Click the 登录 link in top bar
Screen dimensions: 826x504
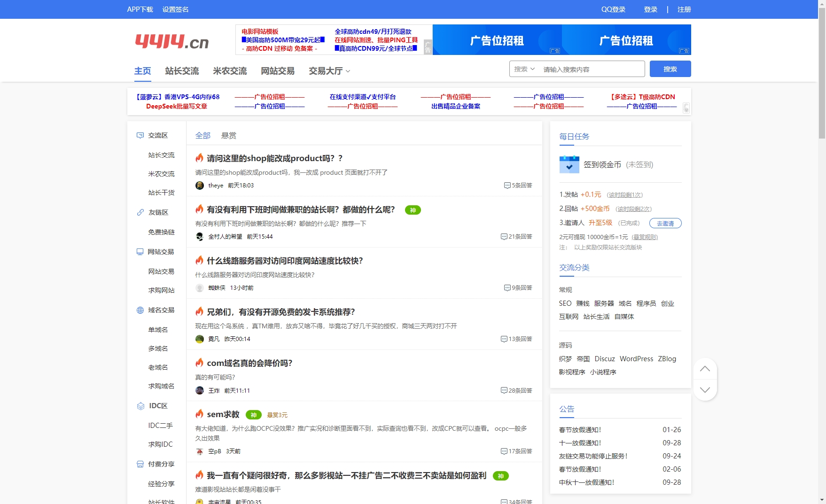coord(650,9)
